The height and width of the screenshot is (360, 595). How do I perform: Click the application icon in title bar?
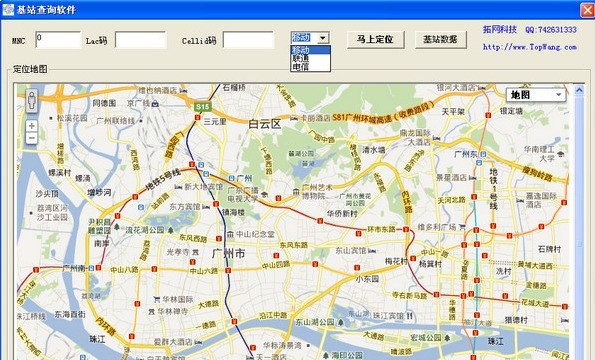(8, 9)
